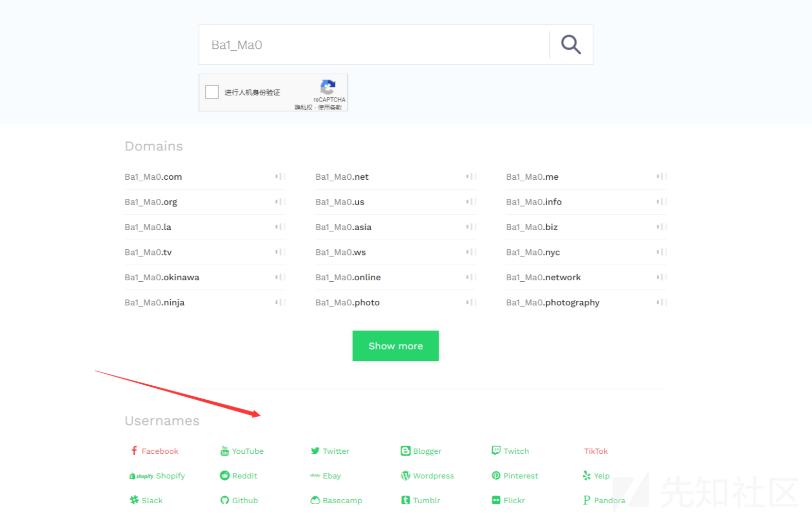Select the Ba1_Ma0.nyc domain
The width and height of the screenshot is (812, 518).
(533, 253)
